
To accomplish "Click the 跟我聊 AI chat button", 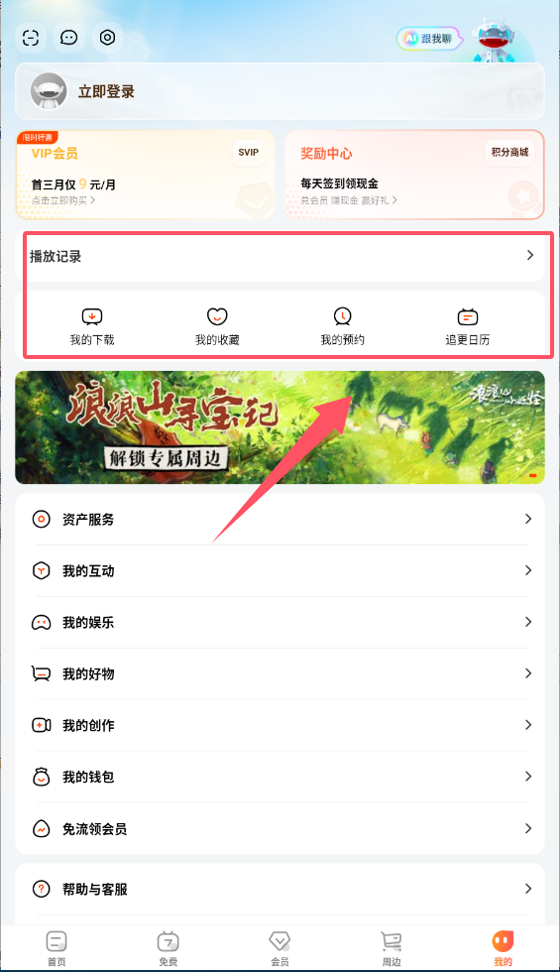I will [x=428, y=39].
